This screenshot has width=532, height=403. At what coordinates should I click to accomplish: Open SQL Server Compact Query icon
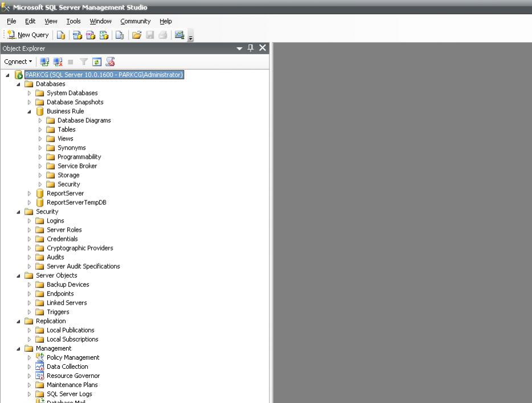click(120, 35)
